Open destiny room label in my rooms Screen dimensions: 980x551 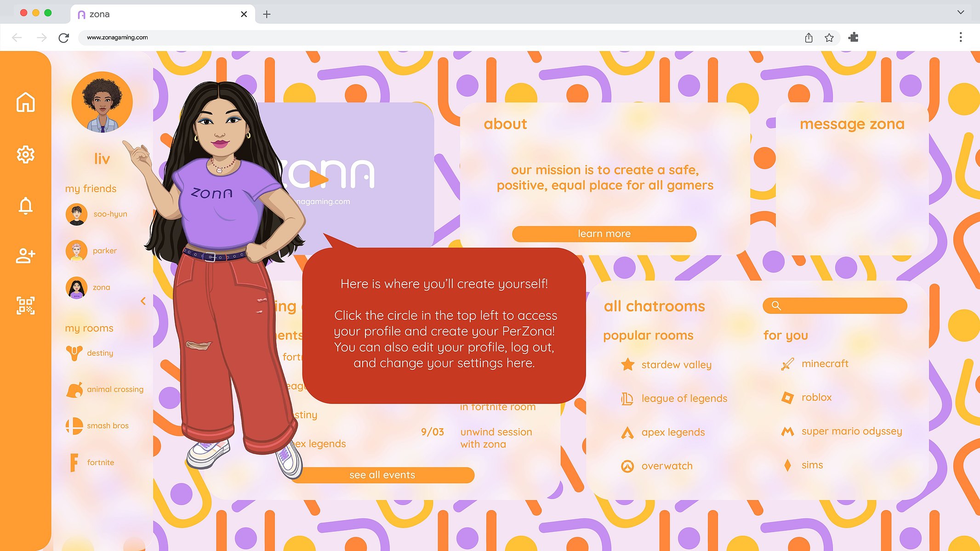100,353
